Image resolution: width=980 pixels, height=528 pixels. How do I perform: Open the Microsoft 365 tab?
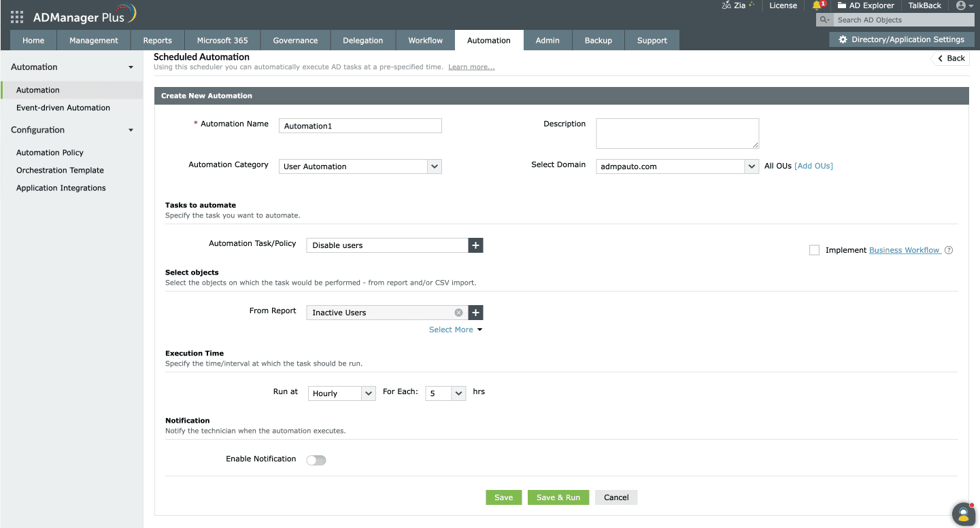222,40
